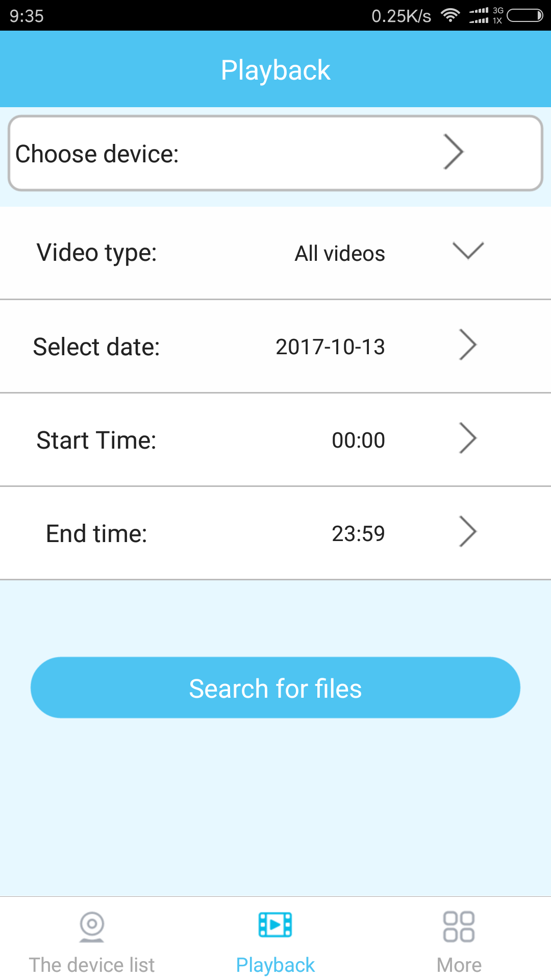551x980 pixels.
Task: Tap the 2017-10-13 date value
Action: tap(330, 347)
